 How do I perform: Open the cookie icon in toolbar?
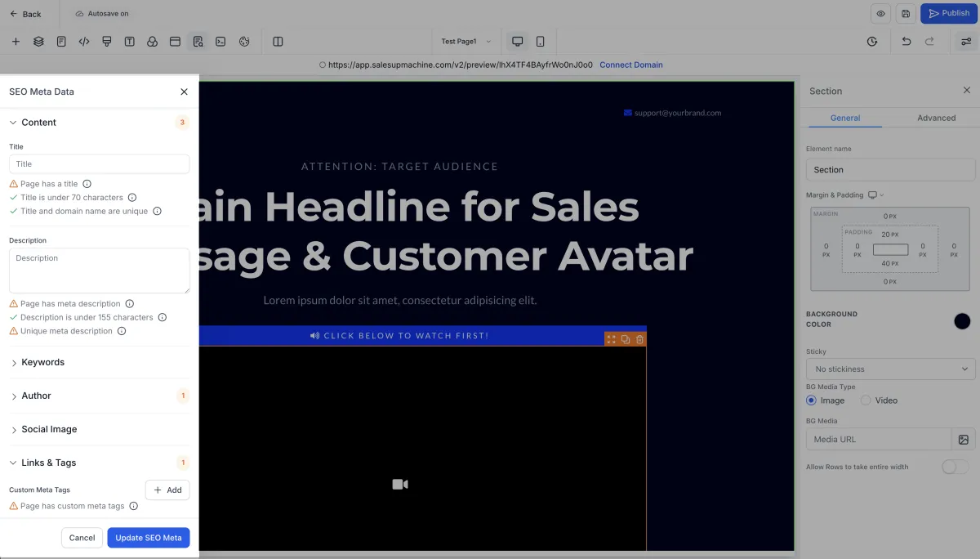[x=243, y=41]
